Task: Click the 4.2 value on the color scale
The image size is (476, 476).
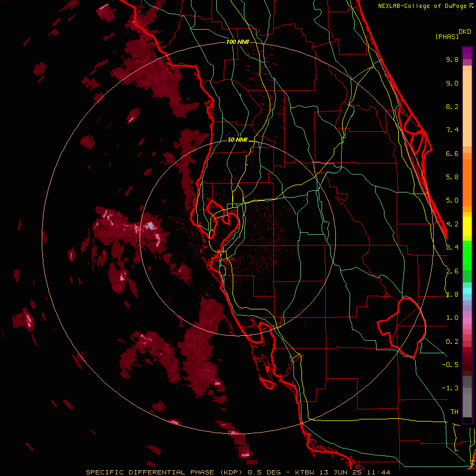Action: click(452, 224)
